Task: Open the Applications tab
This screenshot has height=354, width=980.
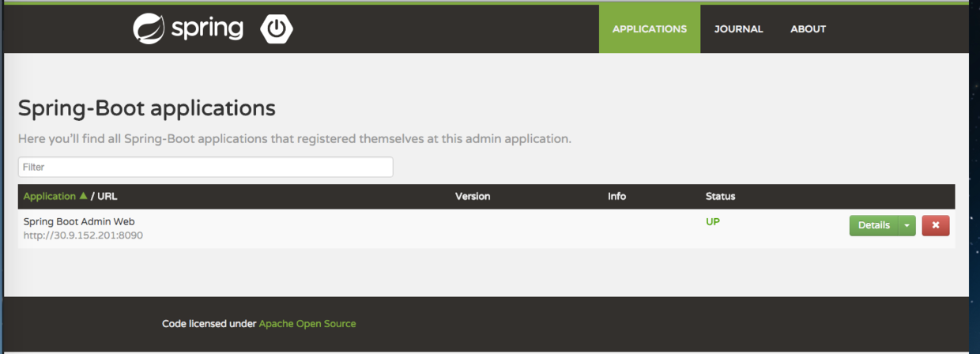Action: click(649, 29)
